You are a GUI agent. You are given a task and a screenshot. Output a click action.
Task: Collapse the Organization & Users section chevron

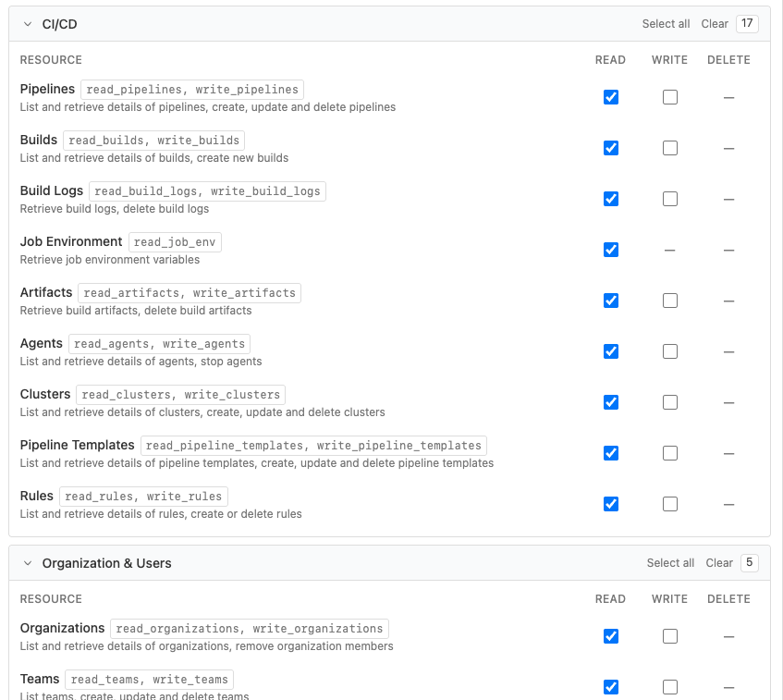pos(28,563)
